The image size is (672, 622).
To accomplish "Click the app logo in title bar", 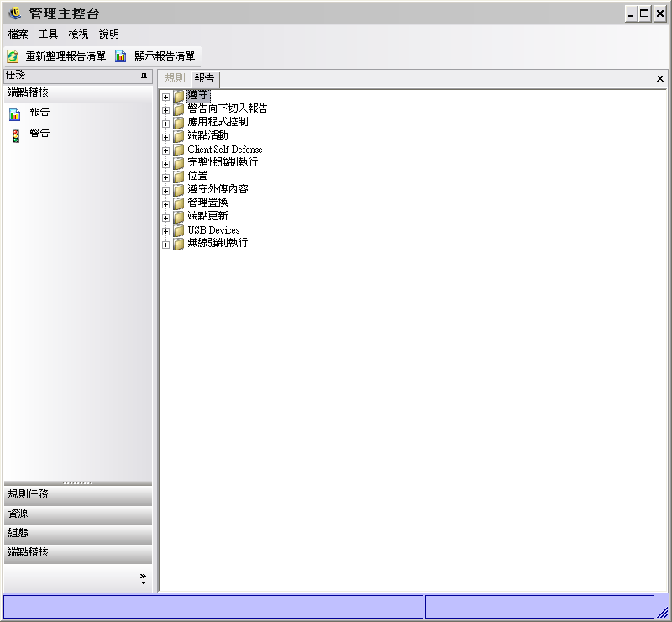I will click(x=14, y=13).
